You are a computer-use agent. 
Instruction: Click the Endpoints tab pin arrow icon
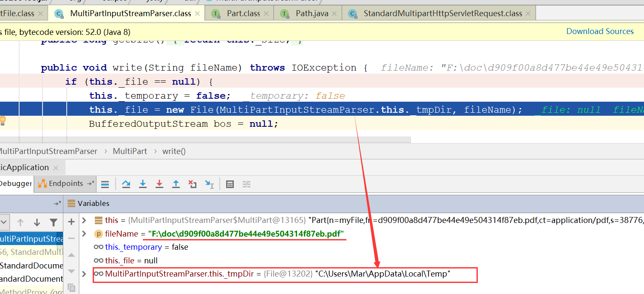click(90, 184)
